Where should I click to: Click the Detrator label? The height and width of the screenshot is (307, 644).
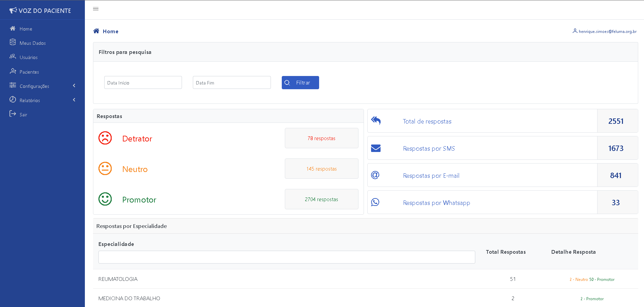tap(137, 139)
